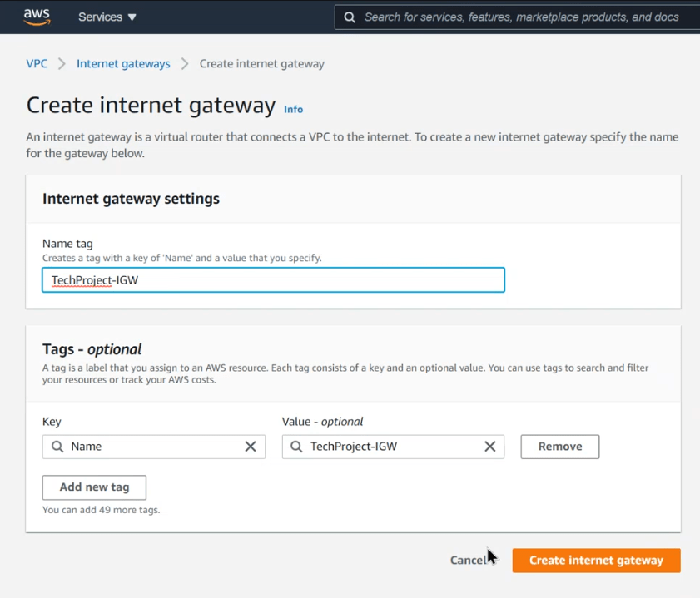Viewport: 700px width, 598px height.
Task: Click the search icon in Key field
Action: 57,447
